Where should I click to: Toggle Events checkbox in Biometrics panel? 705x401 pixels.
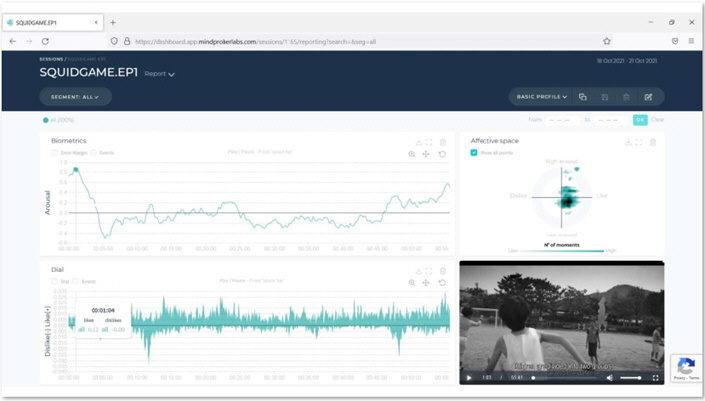pos(94,153)
